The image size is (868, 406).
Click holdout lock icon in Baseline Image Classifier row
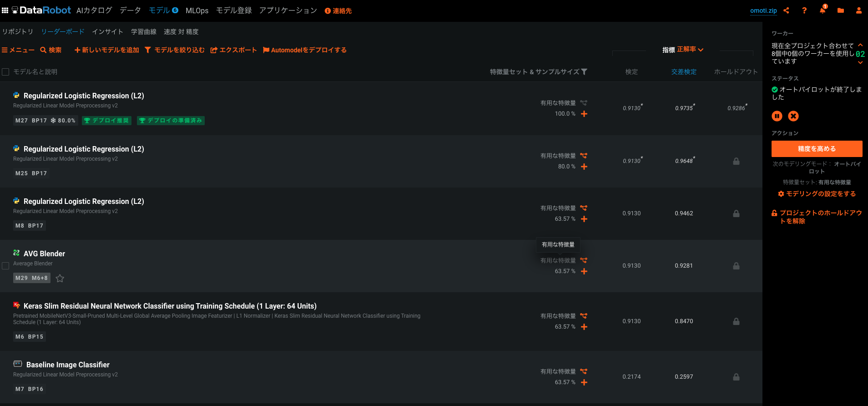[736, 377]
